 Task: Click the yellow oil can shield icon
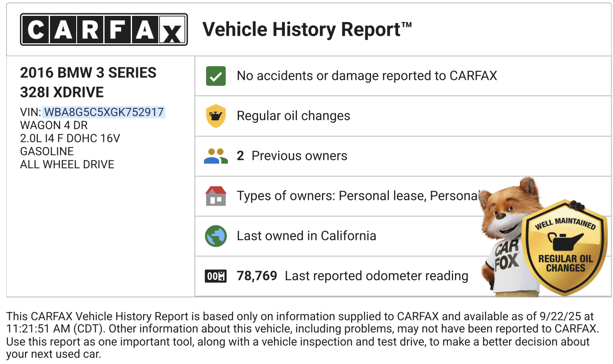pyautogui.click(x=216, y=116)
